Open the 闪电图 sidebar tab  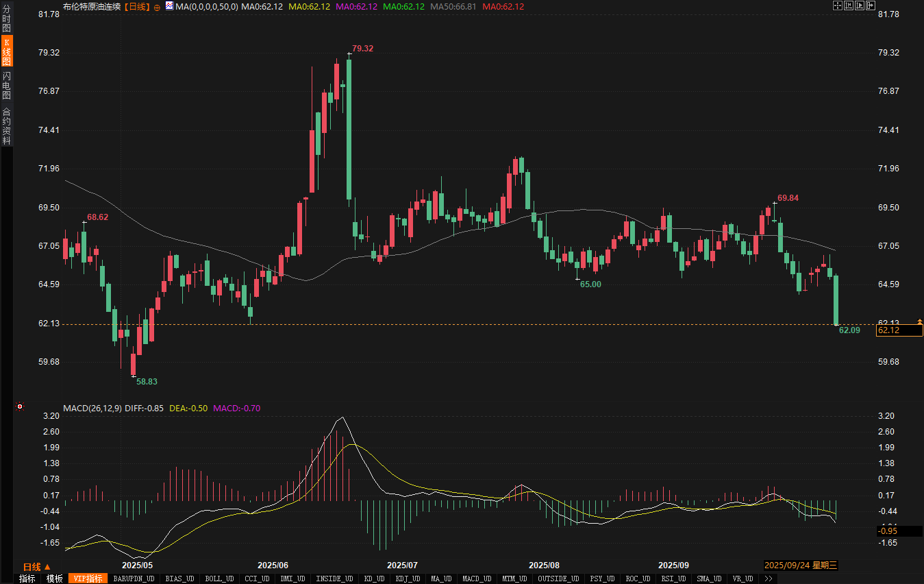tap(7, 85)
